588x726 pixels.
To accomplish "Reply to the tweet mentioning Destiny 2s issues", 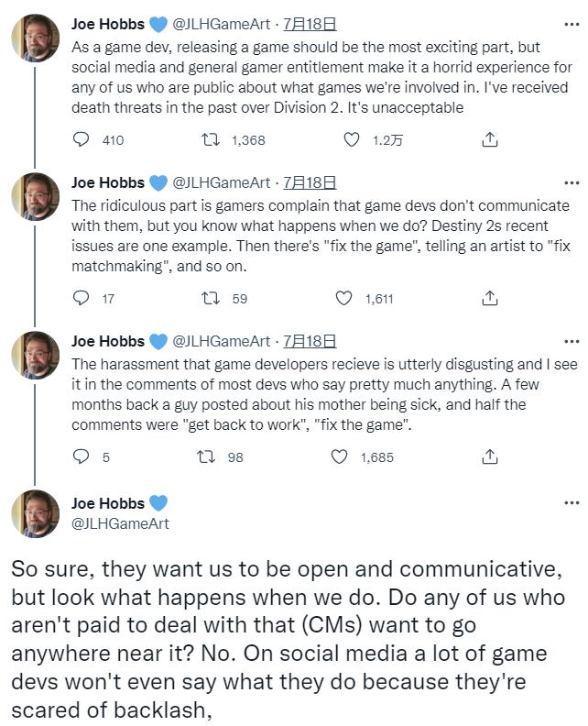I will pos(82,298).
